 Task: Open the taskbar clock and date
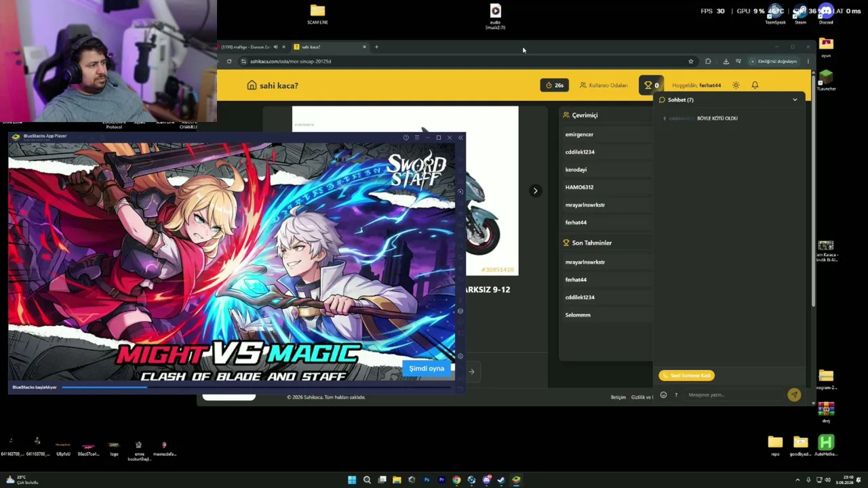(845, 480)
